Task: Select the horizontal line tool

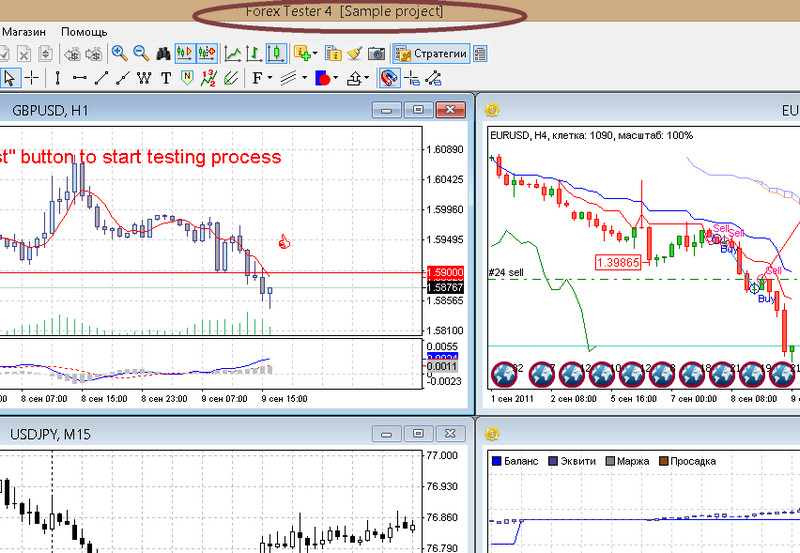Action: [80, 78]
